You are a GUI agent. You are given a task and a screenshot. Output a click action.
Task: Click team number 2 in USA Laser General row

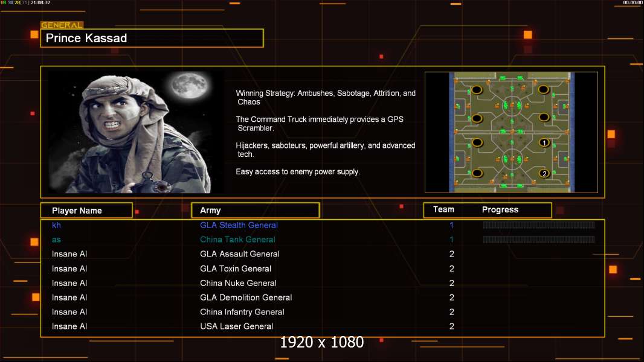(451, 326)
